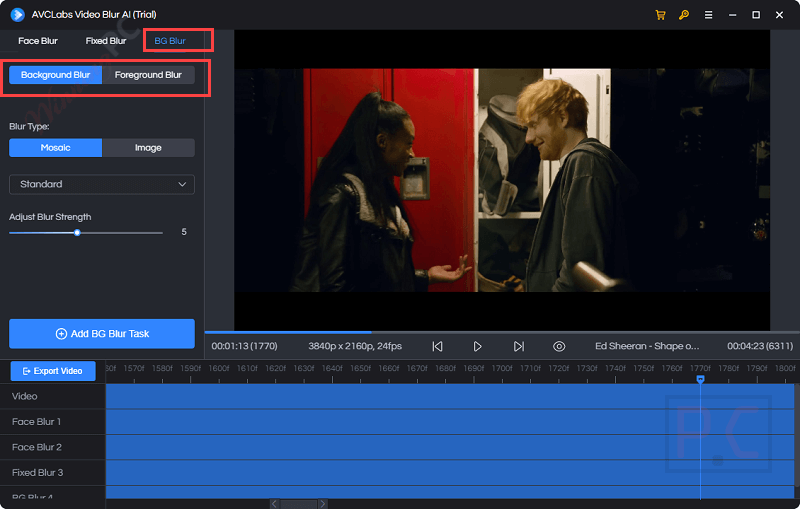The height and width of the screenshot is (509, 800).
Task: Click the 1600f ruler mark
Action: [219, 368]
